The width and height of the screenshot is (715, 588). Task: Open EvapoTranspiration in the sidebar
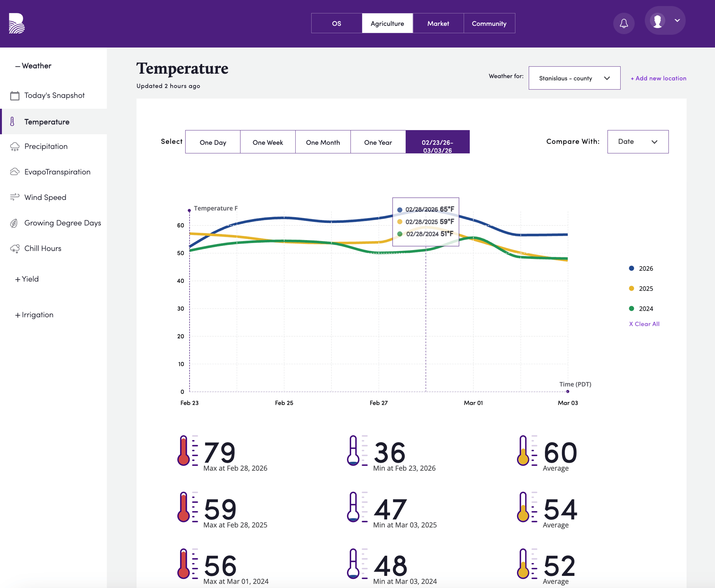pyautogui.click(x=57, y=172)
